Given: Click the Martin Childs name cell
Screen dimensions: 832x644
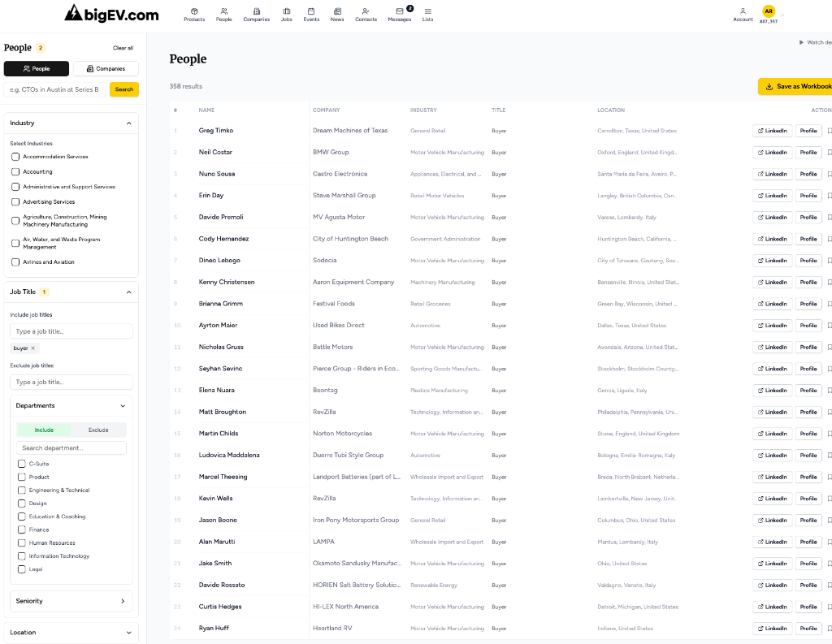Looking at the screenshot, I should pyautogui.click(x=219, y=434).
